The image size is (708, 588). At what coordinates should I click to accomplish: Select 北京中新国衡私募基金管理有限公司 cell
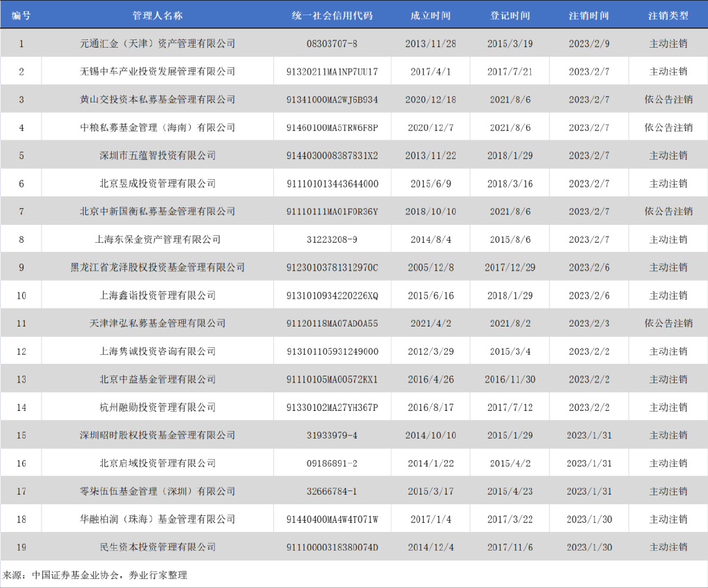[157, 212]
